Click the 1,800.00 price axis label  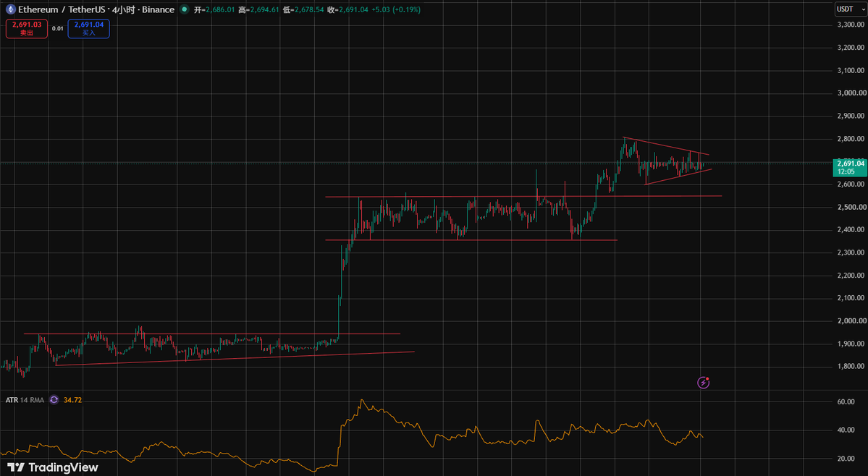[851, 366]
